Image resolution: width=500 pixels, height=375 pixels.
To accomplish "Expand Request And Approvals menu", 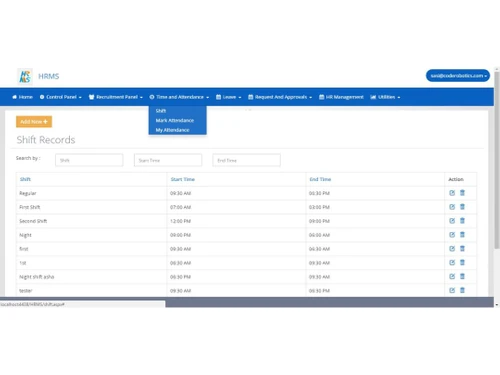I will click(x=280, y=97).
